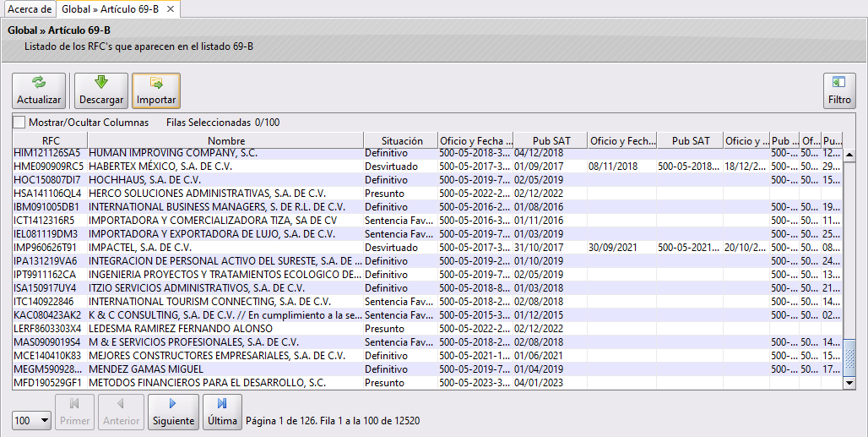The width and height of the screenshot is (868, 437).
Task: Open the Filtro panel
Action: click(839, 90)
